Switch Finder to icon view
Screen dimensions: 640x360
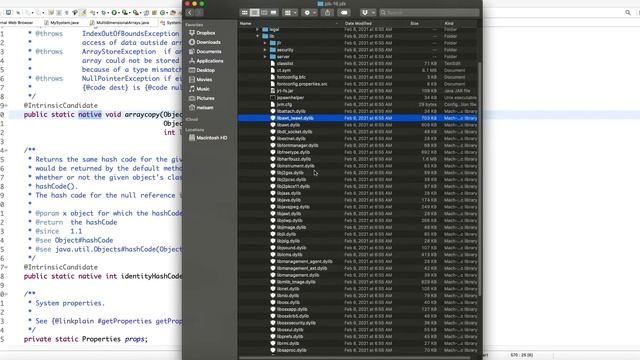coord(244,13)
